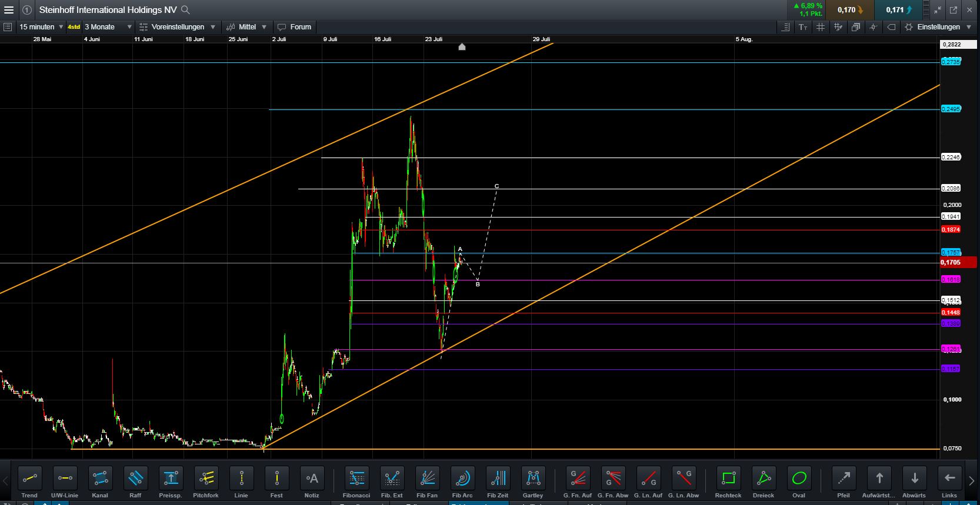The width and height of the screenshot is (980, 505).
Task: Select the Abwärts down-arrow tool
Action: pos(914,479)
